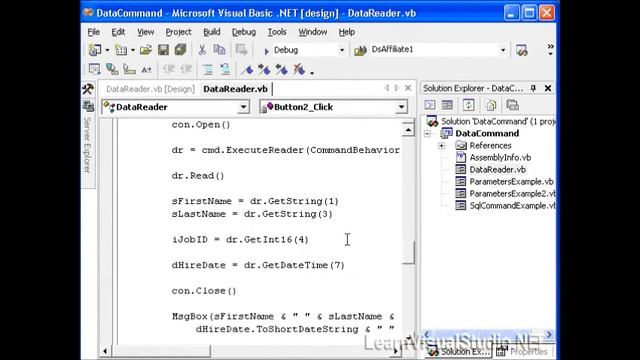This screenshot has width=640, height=360.
Task: Select SqlCommandExample.vb file
Action: [x=512, y=206]
